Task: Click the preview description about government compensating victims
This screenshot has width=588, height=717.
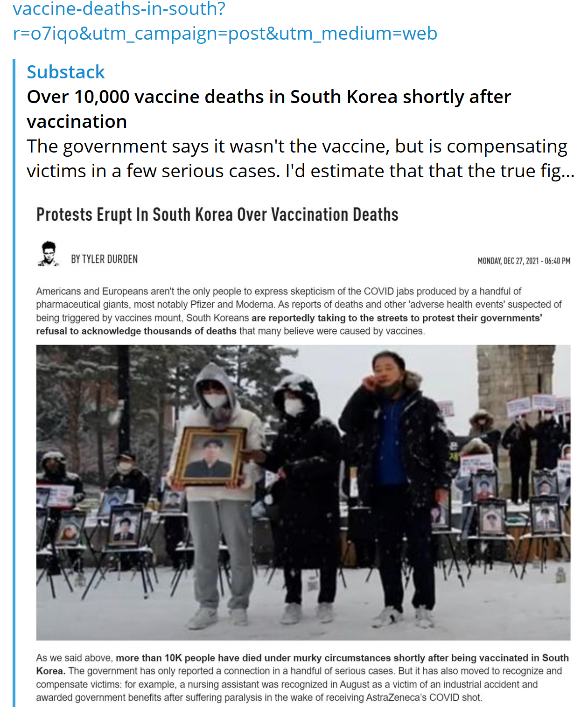Action: (x=301, y=159)
